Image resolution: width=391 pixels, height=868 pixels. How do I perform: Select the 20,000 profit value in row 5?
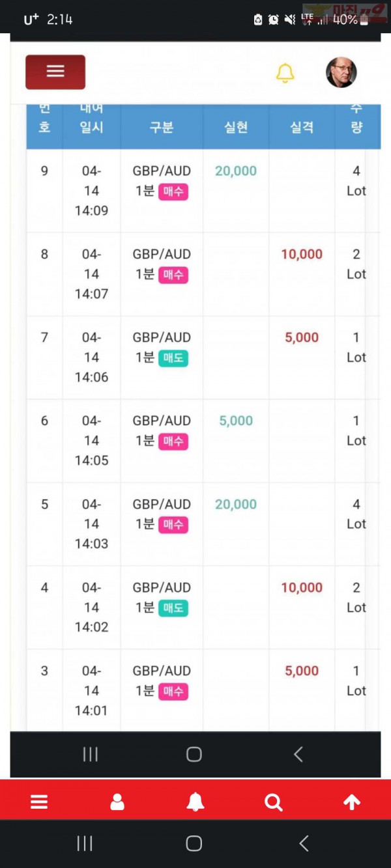[236, 504]
